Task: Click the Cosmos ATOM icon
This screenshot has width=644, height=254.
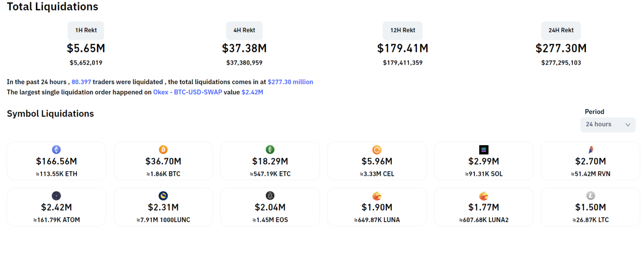Action: (56, 196)
